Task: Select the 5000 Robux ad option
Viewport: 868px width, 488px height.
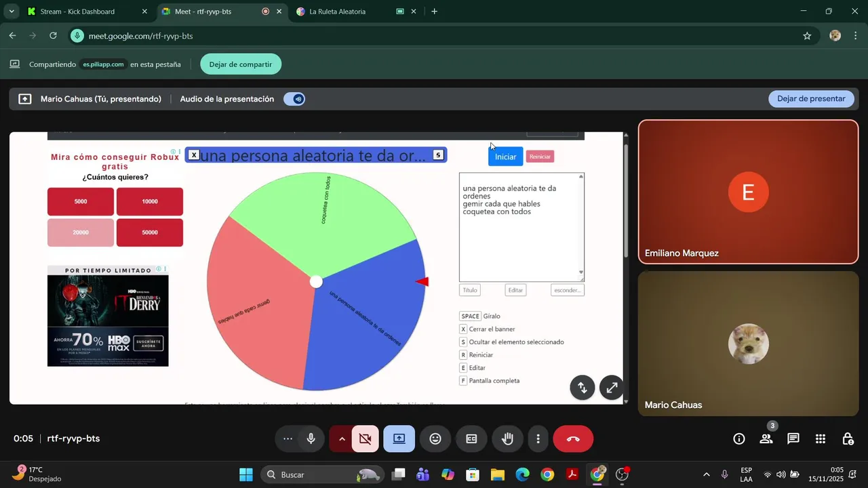Action: 81,201
